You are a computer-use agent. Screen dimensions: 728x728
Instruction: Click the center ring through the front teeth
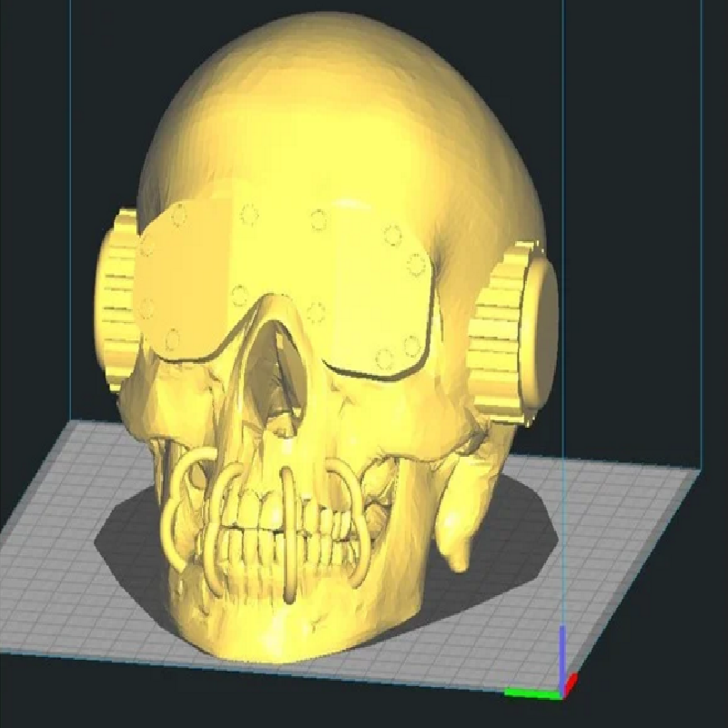pyautogui.click(x=289, y=534)
